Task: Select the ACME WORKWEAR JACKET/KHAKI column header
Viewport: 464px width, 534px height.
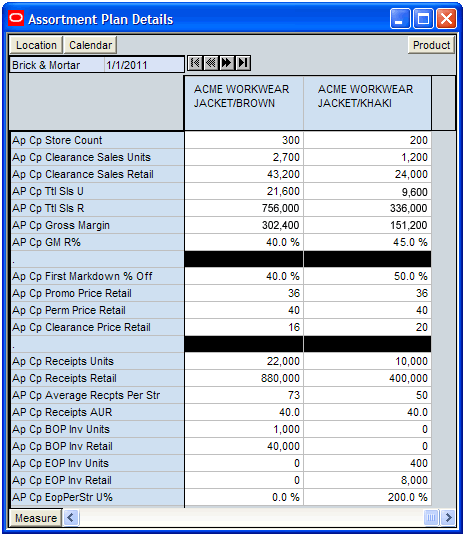Action: click(x=367, y=103)
